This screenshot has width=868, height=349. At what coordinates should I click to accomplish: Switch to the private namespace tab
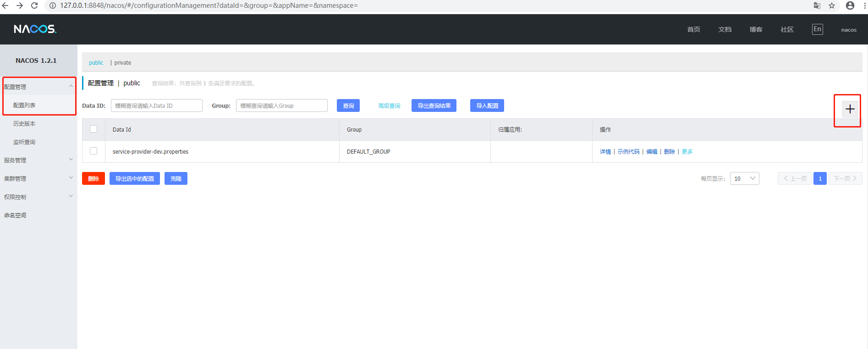[122, 63]
